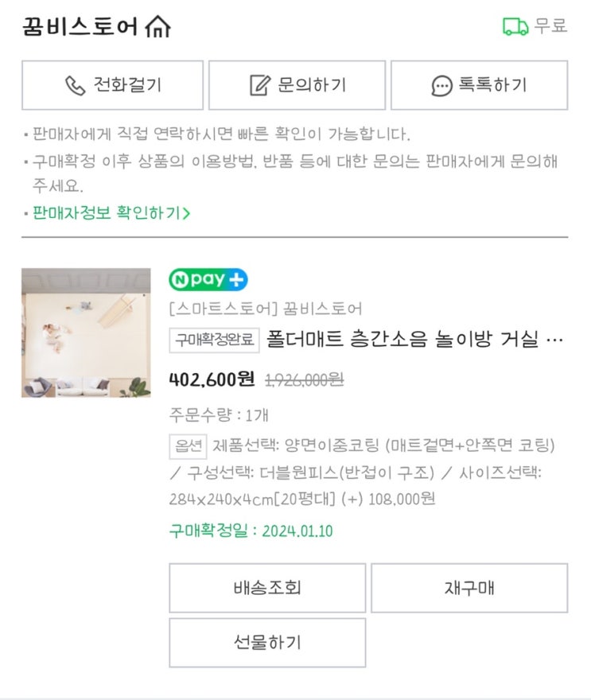Click the 꿈비스토어 store name heading
The width and height of the screenshot is (591, 700).
(x=81, y=27)
